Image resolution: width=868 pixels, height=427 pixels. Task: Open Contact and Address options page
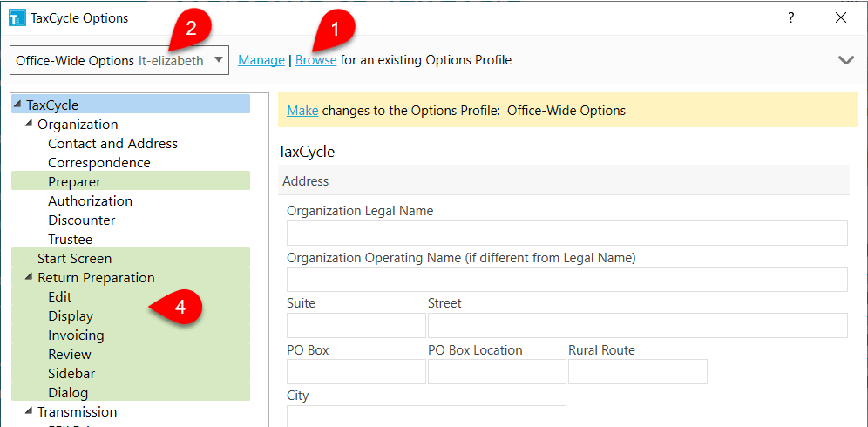coord(113,144)
